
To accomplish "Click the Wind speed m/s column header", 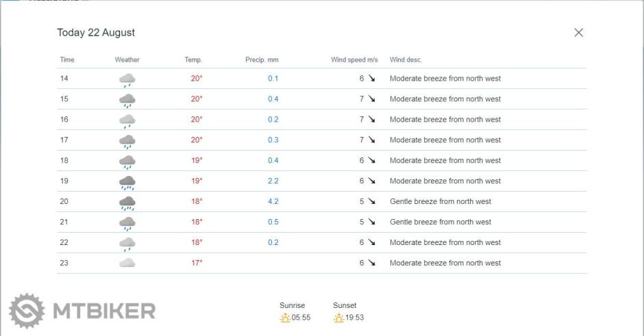I will tap(354, 60).
